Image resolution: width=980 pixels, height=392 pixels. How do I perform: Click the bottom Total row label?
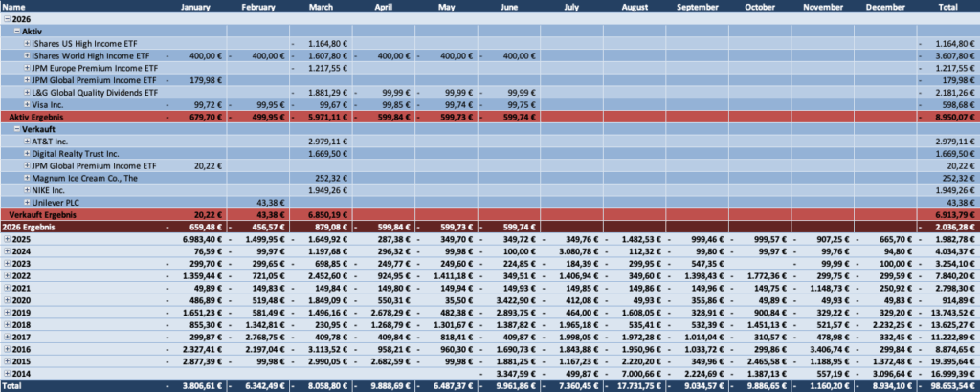11,385
